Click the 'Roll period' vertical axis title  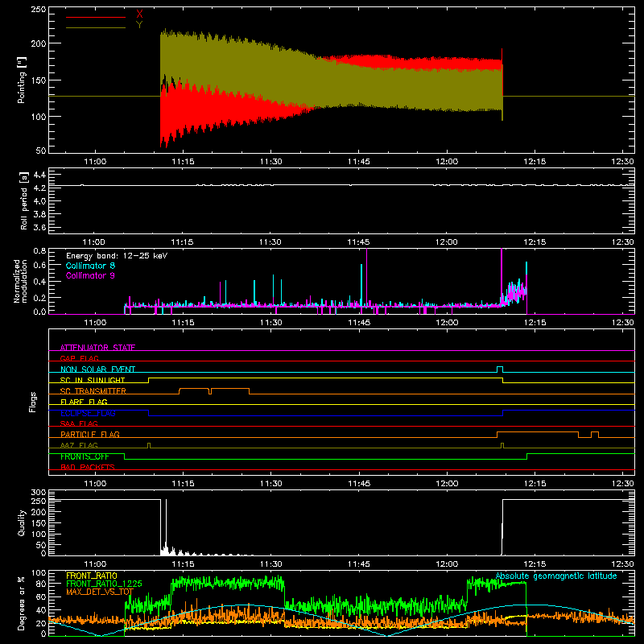tap(23, 200)
